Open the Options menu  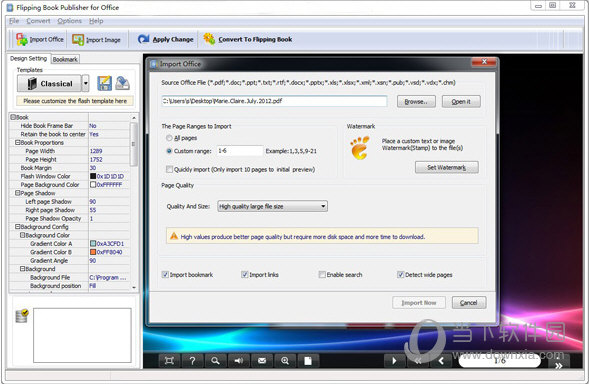(x=69, y=21)
